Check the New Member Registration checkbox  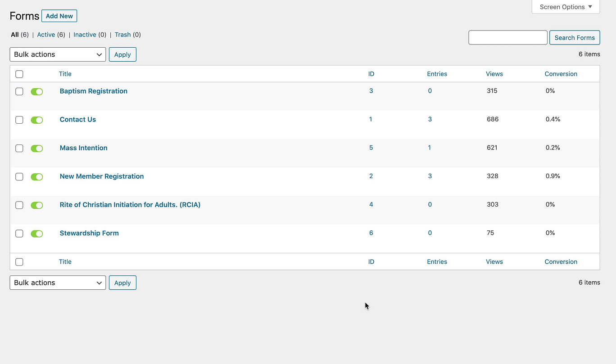19,177
